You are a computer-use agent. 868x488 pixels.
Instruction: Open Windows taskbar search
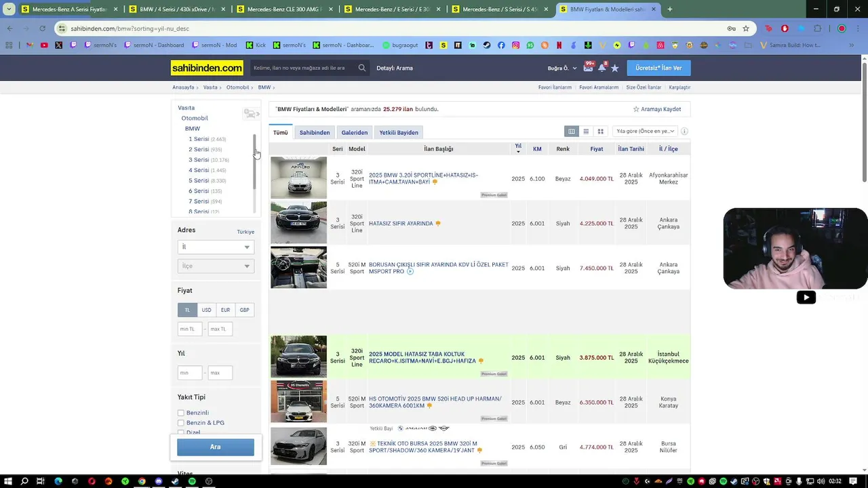click(24, 481)
